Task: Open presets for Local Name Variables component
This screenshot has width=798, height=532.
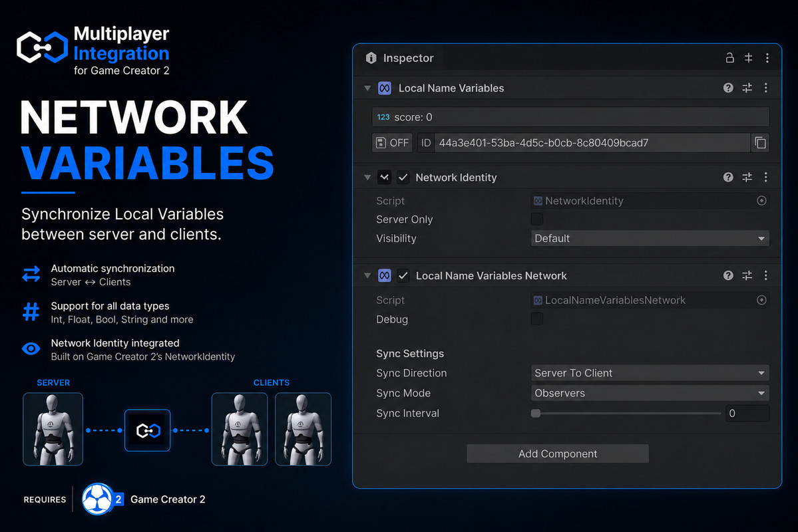Action: point(747,88)
